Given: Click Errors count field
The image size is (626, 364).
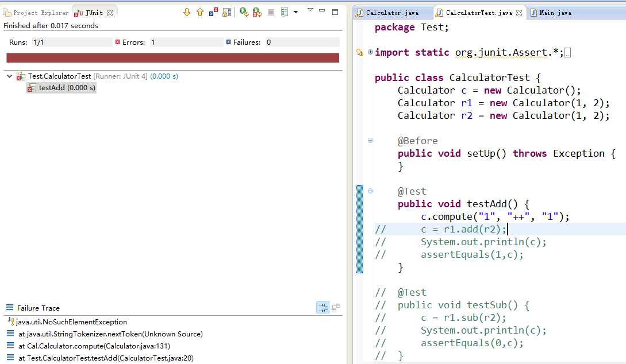Looking at the screenshot, I should 186,42.
